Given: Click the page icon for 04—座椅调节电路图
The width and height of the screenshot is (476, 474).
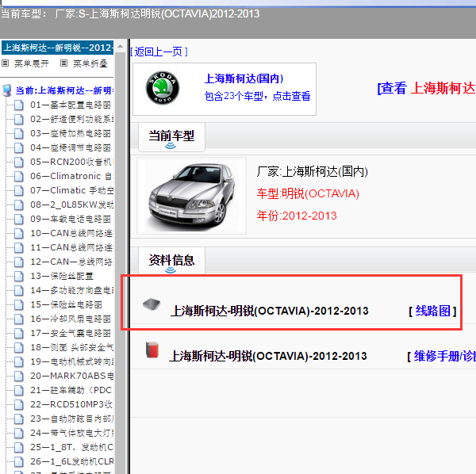Looking at the screenshot, I should [x=19, y=147].
